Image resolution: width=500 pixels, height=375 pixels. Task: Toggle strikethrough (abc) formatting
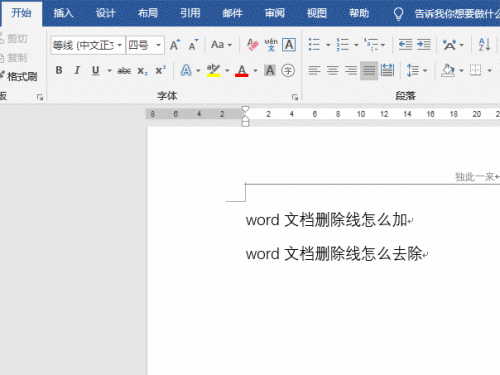(124, 71)
